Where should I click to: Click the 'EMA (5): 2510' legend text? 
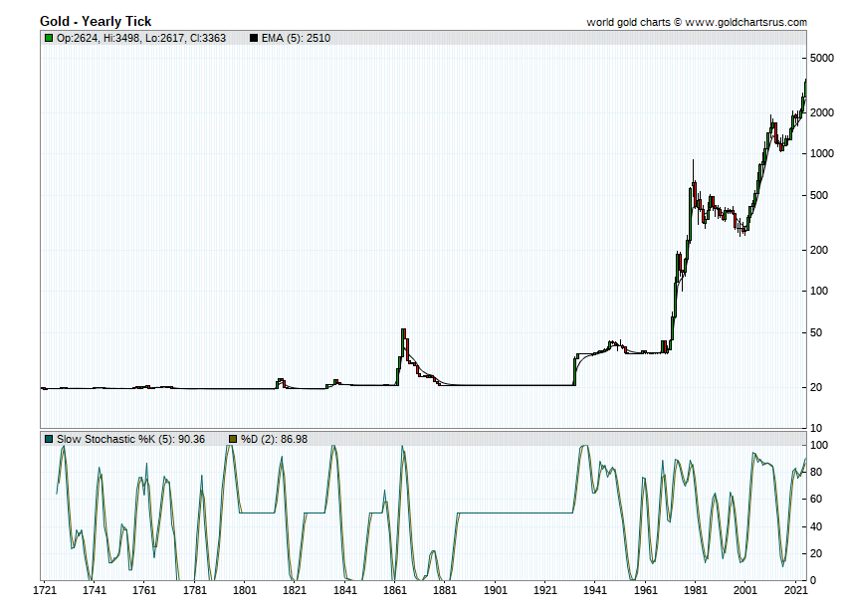(x=296, y=38)
